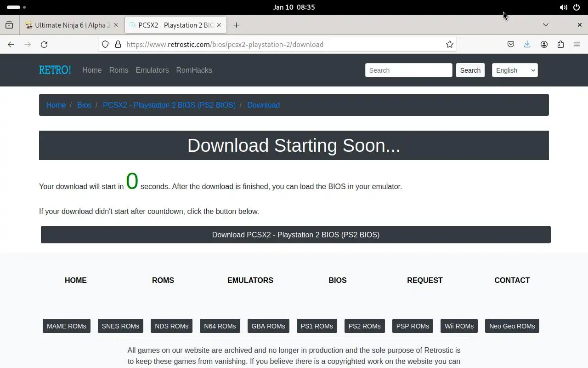588x368 pixels.
Task: Open Firefox application hamburger menu
Action: pos(577,45)
